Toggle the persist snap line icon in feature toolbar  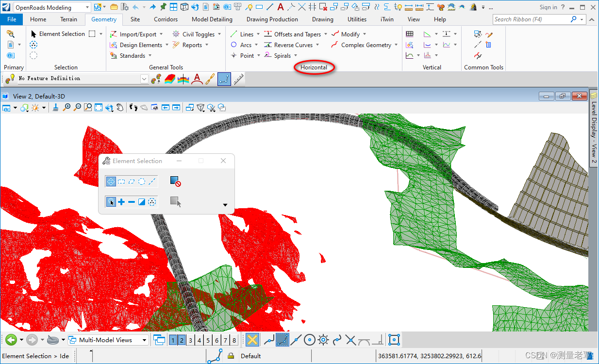pos(224,79)
